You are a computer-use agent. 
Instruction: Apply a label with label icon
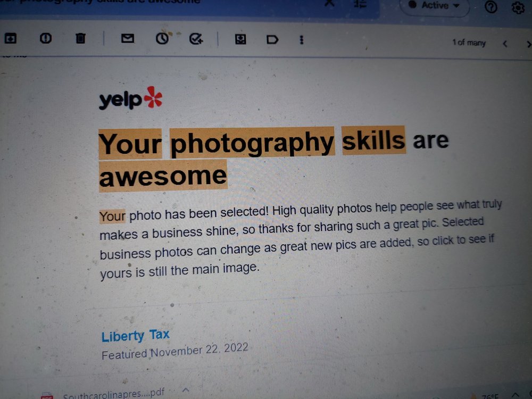pyautogui.click(x=272, y=40)
